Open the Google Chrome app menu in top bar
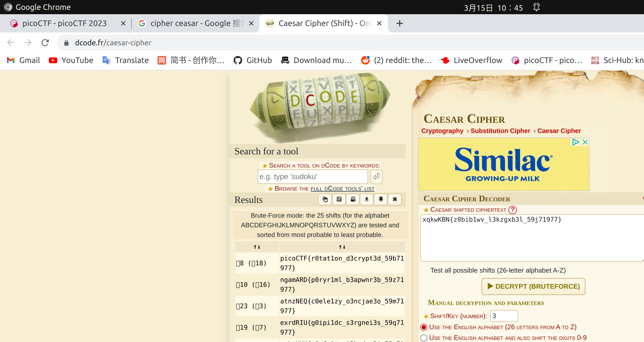The width and height of the screenshot is (644, 342). point(38,7)
